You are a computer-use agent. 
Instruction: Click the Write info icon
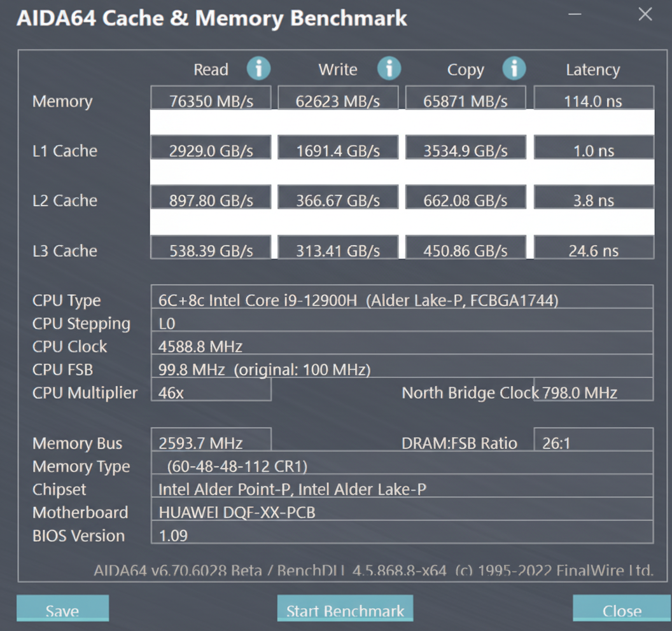tap(389, 68)
